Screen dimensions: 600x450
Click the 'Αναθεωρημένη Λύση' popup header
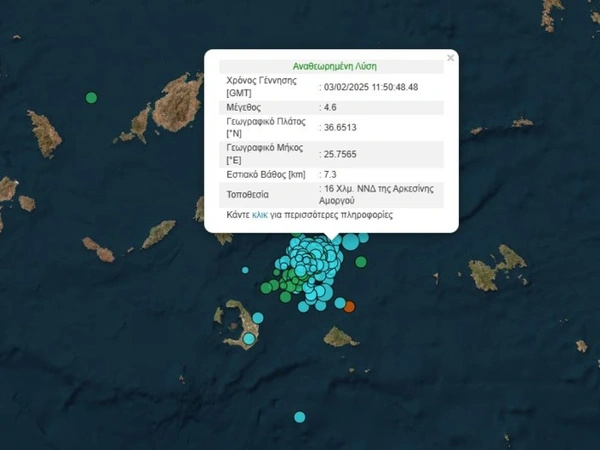[x=332, y=61]
